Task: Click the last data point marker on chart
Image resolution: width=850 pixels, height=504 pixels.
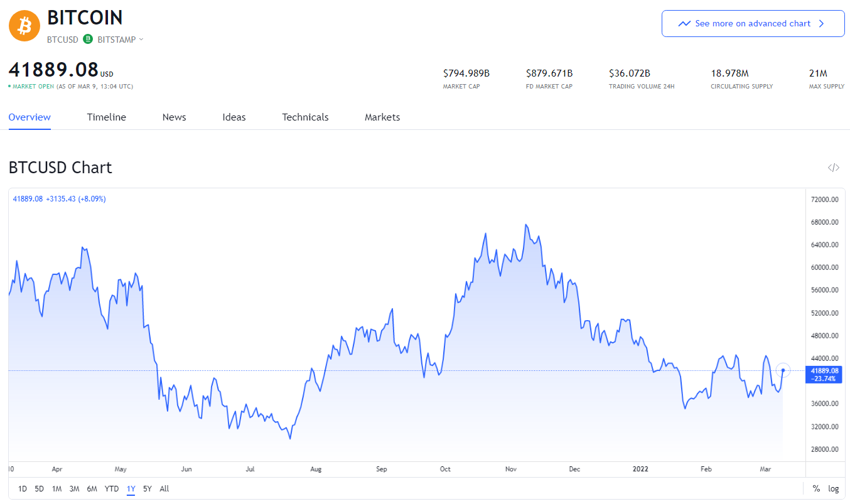Action: tap(783, 370)
